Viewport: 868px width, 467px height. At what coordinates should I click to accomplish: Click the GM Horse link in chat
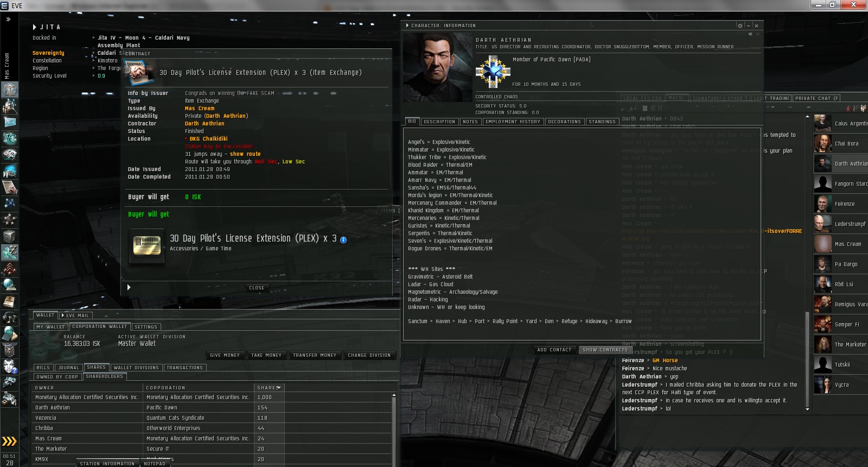click(x=665, y=361)
